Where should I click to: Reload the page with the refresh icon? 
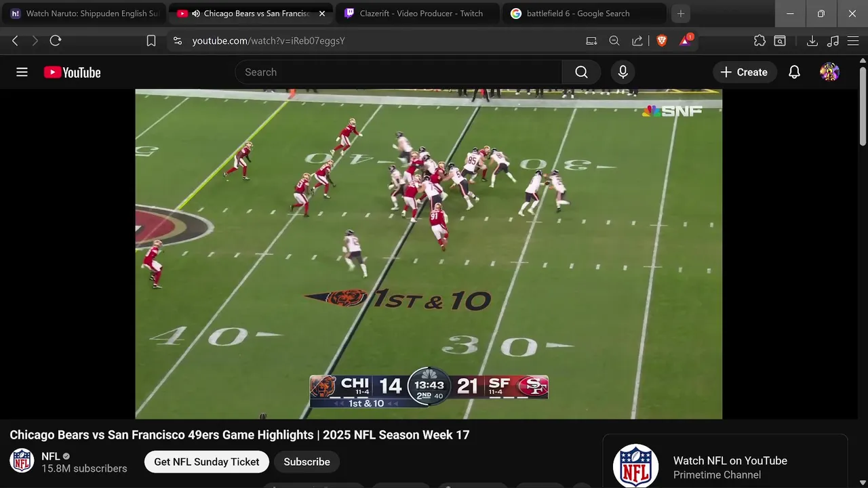coord(56,41)
